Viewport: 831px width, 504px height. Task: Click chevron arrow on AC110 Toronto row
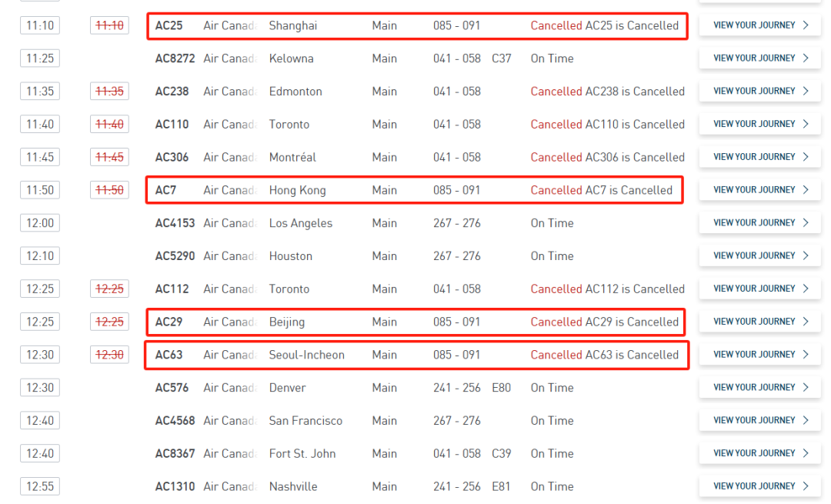tap(806, 124)
